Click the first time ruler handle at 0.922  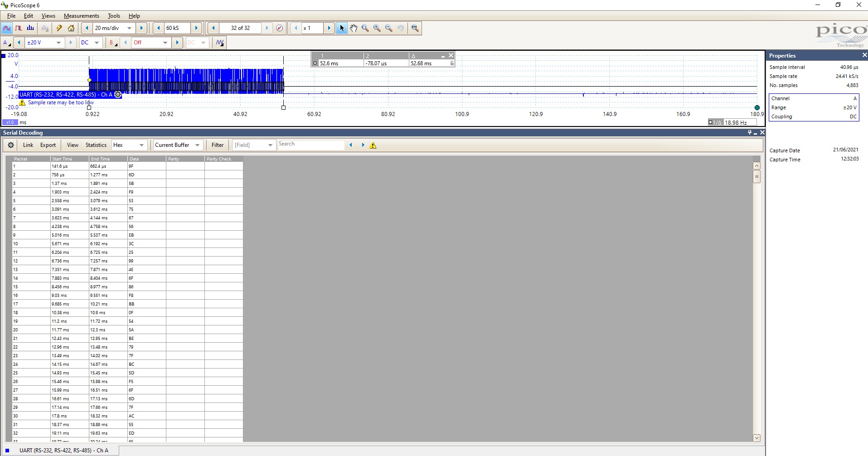coord(89,107)
